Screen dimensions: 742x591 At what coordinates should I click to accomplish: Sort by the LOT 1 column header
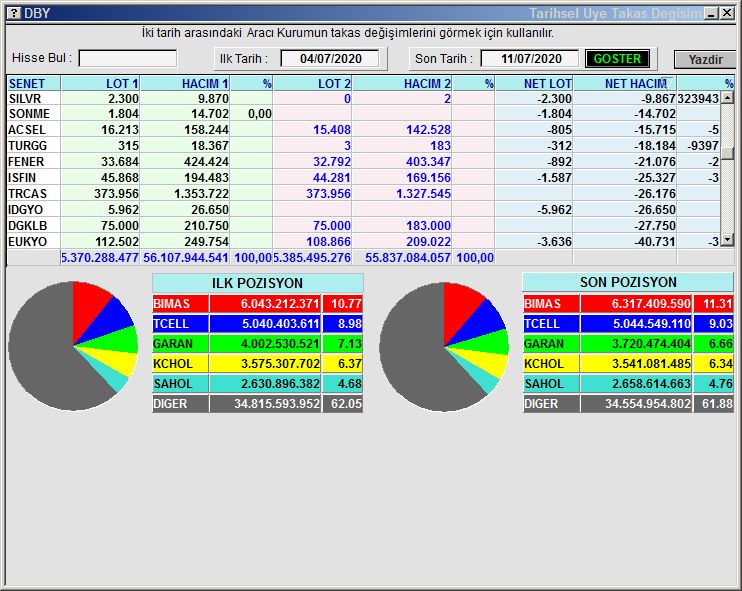[100, 83]
